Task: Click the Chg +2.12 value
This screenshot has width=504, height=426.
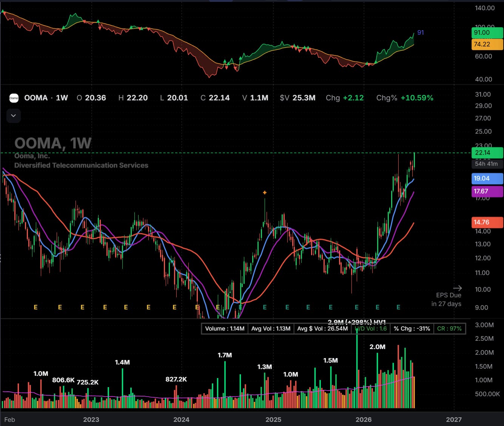Action: tap(345, 98)
